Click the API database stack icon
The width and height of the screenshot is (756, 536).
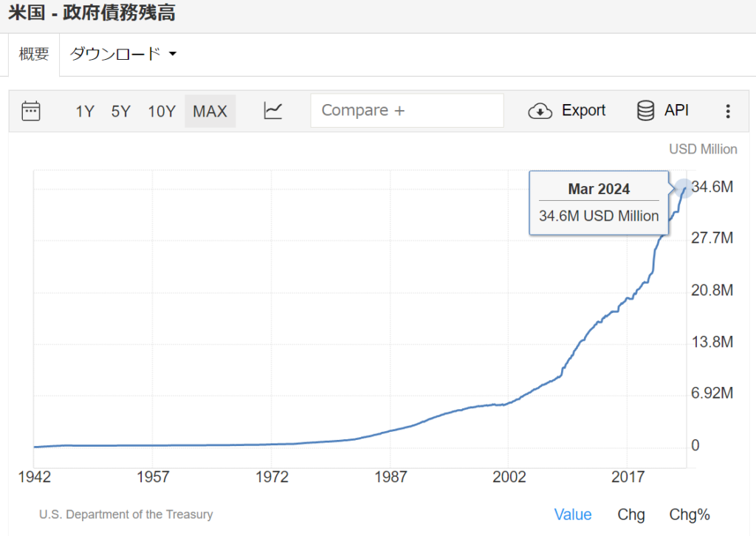(x=645, y=111)
